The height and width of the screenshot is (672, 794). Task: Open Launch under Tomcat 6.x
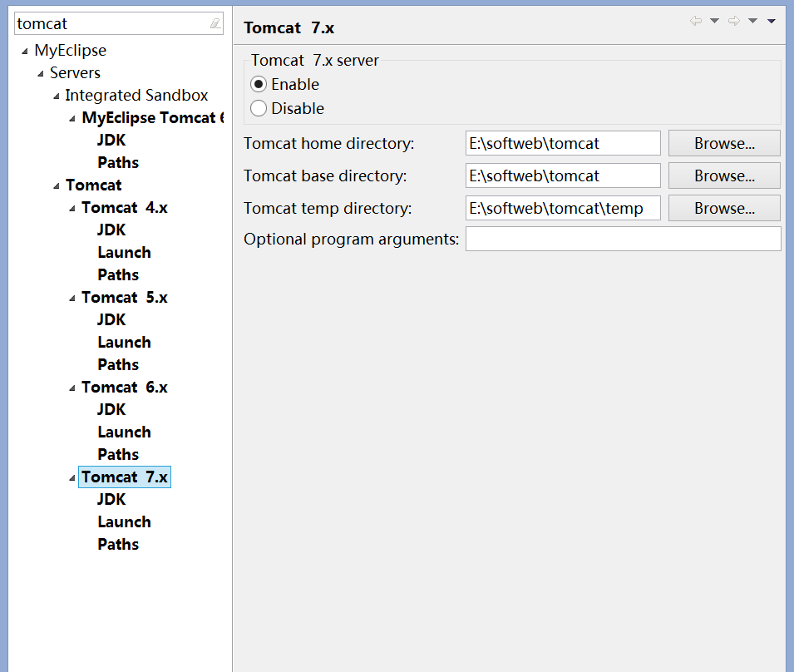point(124,432)
